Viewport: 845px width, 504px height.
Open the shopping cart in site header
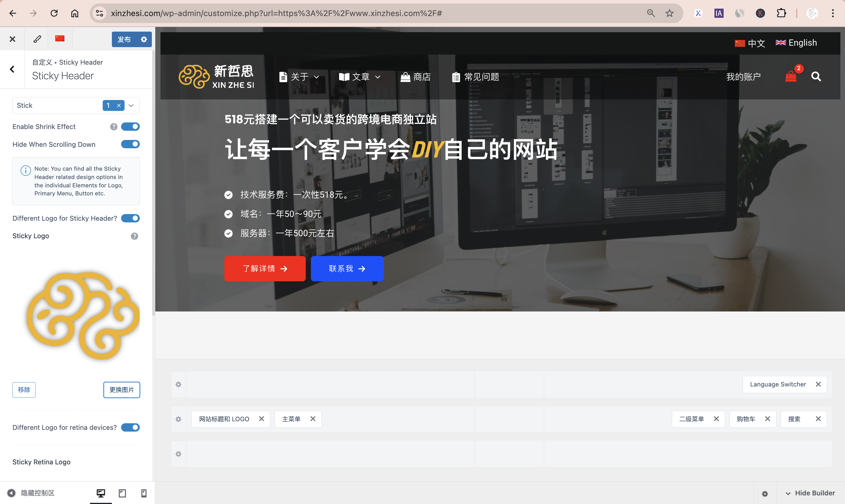(791, 76)
